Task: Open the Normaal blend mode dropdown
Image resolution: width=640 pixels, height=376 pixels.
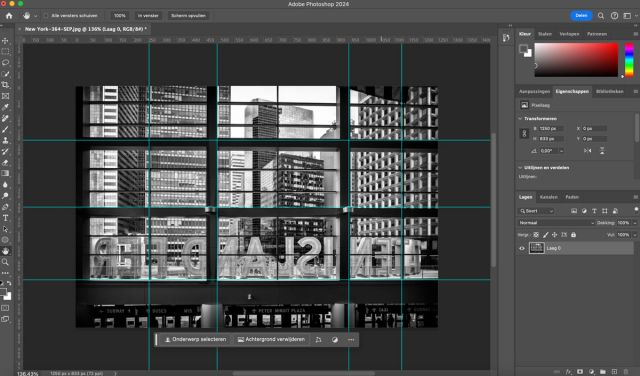Action: pyautogui.click(x=556, y=223)
